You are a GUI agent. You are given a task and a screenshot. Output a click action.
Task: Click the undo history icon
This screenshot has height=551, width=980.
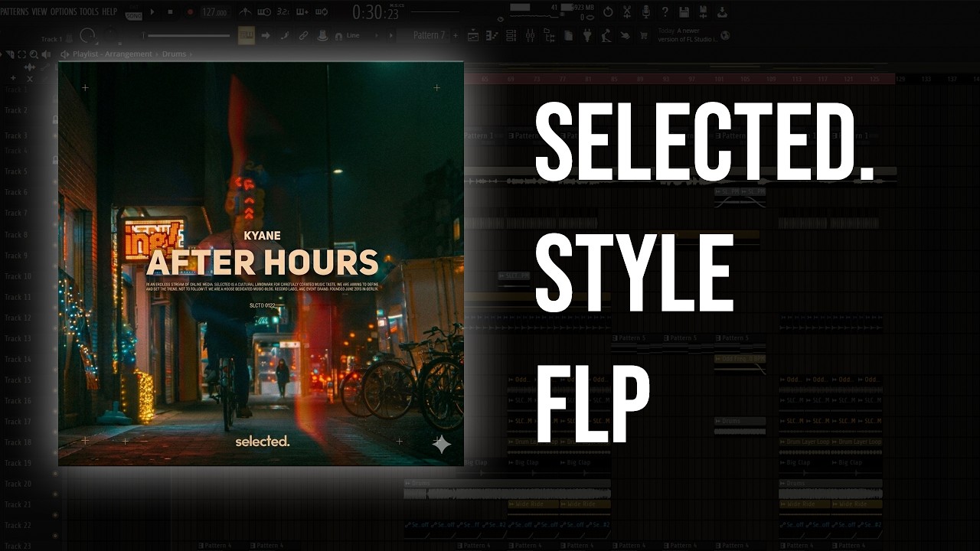[608, 12]
